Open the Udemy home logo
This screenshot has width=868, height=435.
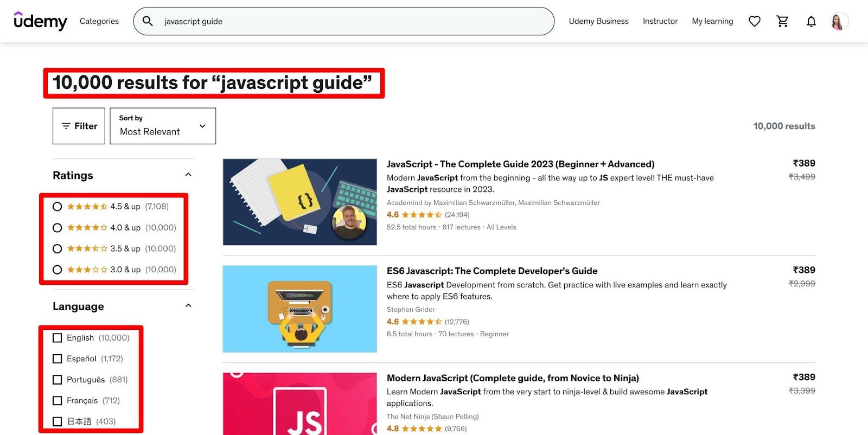click(40, 21)
